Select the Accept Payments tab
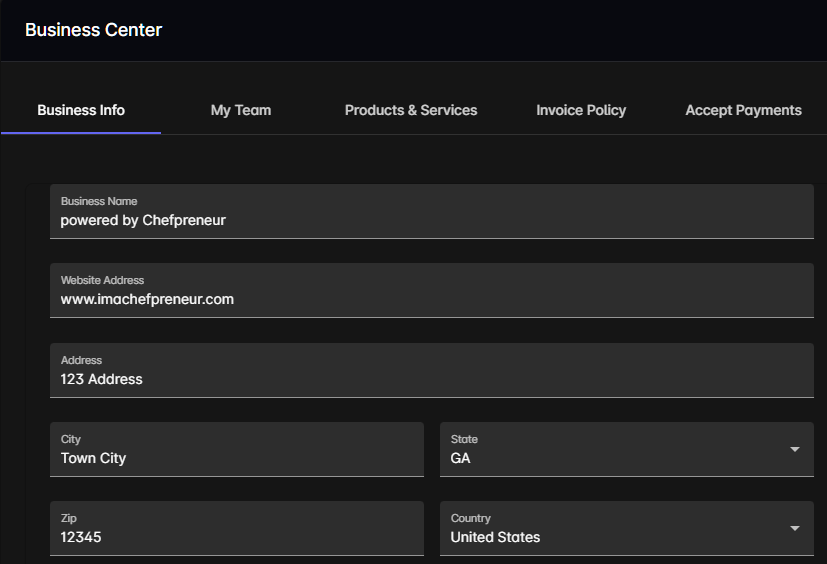 (x=743, y=110)
